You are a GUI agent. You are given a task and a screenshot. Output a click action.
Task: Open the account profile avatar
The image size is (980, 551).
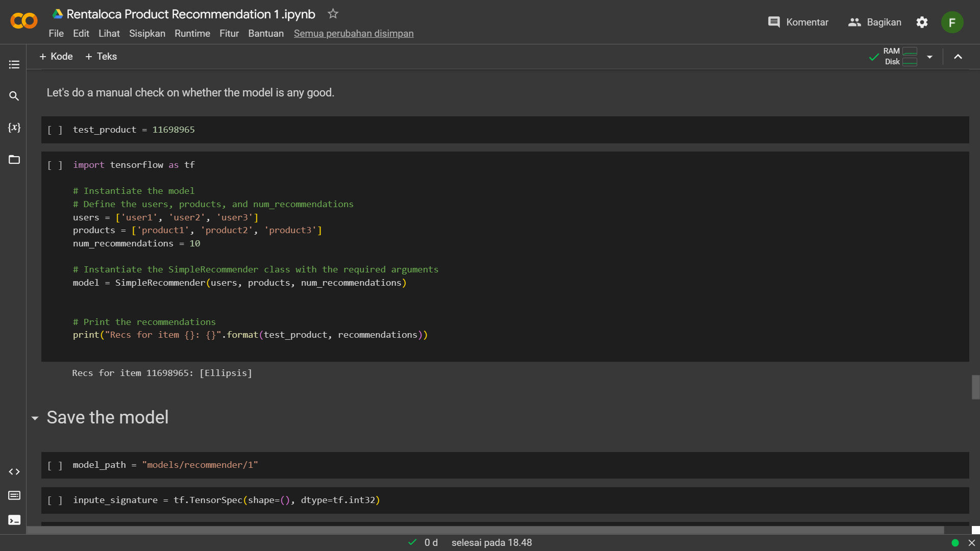(952, 22)
